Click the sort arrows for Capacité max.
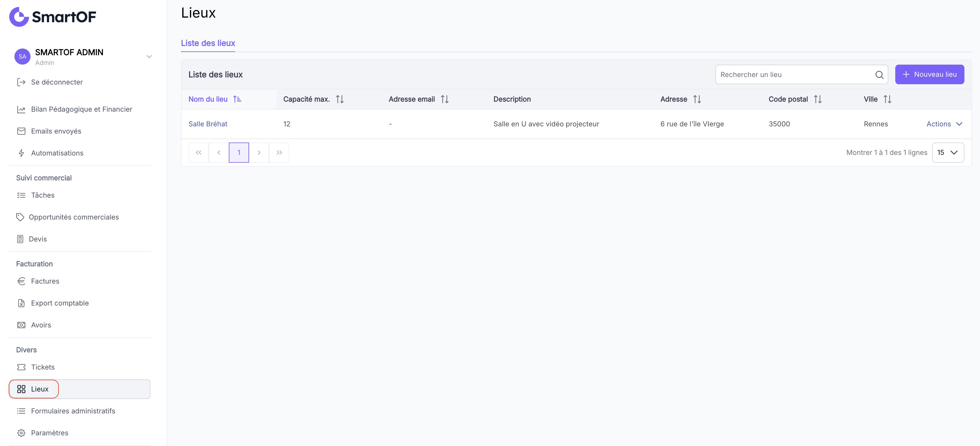The height and width of the screenshot is (446, 980). tap(340, 99)
